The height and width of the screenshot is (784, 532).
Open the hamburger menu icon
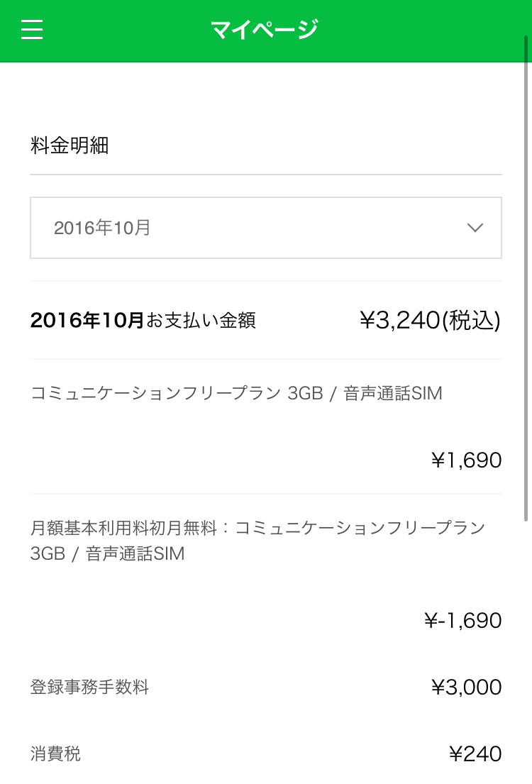[32, 30]
